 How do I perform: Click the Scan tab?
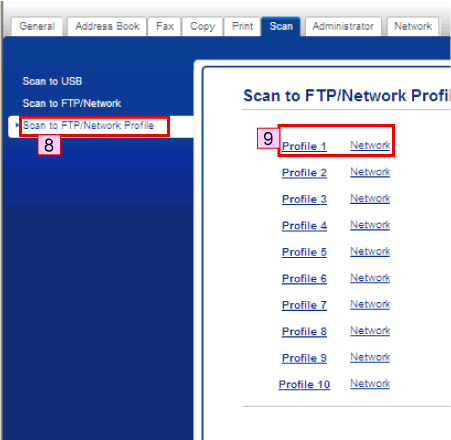281,26
